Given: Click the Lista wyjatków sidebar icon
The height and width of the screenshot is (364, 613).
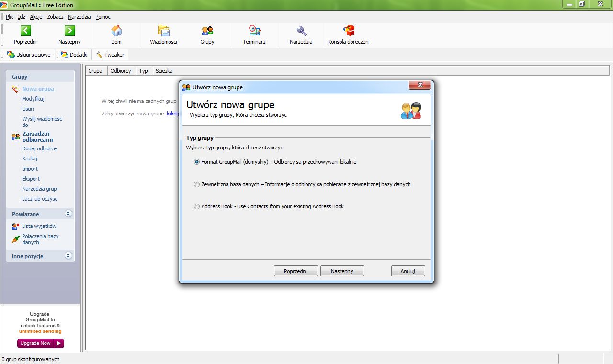Looking at the screenshot, I should [x=16, y=226].
